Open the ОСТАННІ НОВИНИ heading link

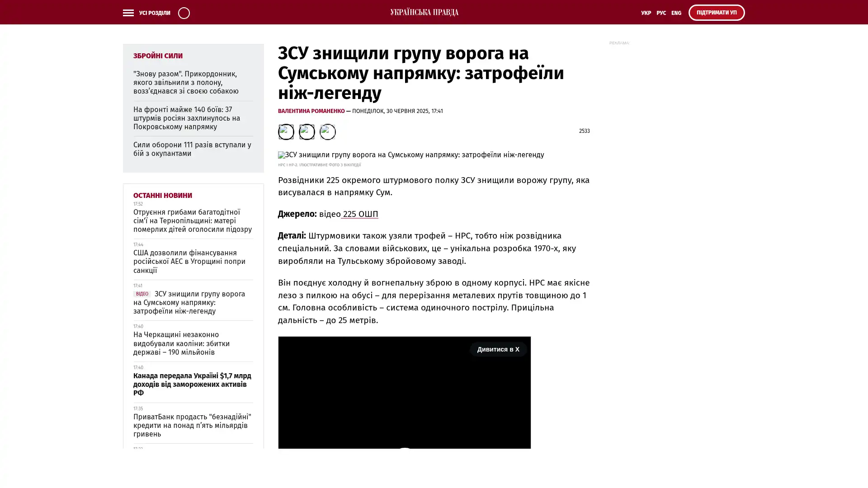pos(162,196)
